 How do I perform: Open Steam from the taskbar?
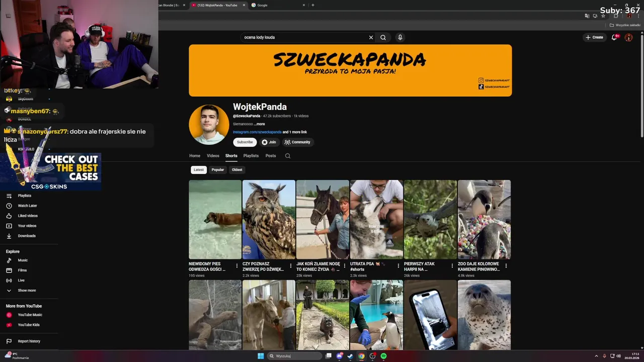[350, 356]
